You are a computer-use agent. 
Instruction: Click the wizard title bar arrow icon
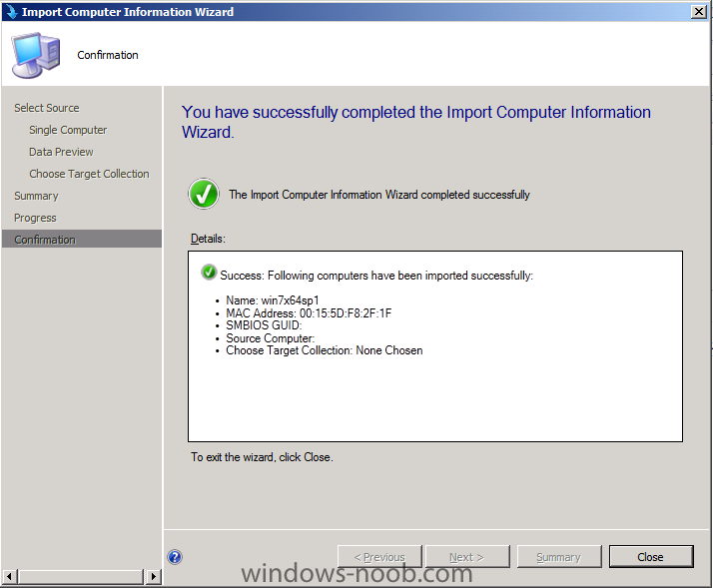(x=10, y=12)
